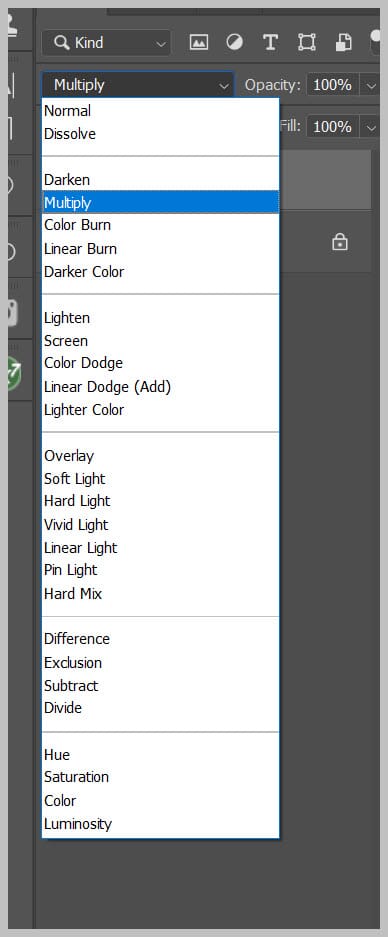Viewport: 388px width, 937px height.
Task: Filter for shape layers icon
Action: tap(307, 42)
